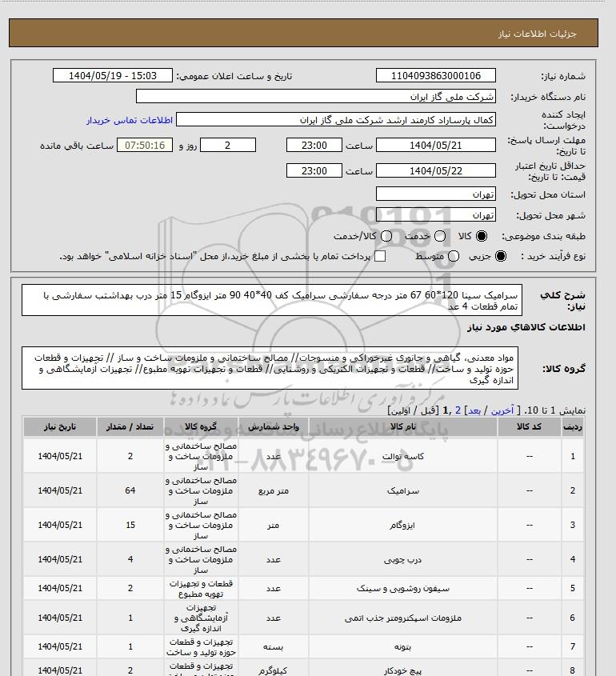Click the delivery city field تهران
The width and height of the screenshot is (616, 676).
coord(436,214)
